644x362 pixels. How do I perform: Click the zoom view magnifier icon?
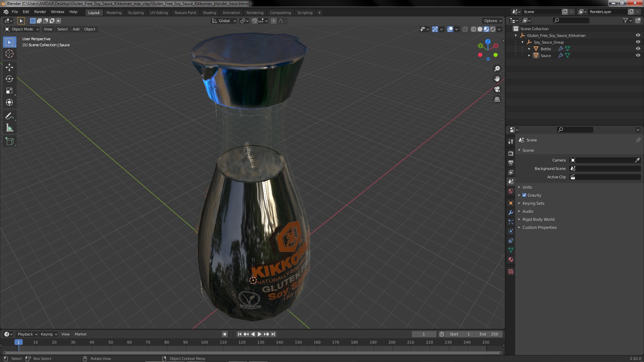pos(497,69)
